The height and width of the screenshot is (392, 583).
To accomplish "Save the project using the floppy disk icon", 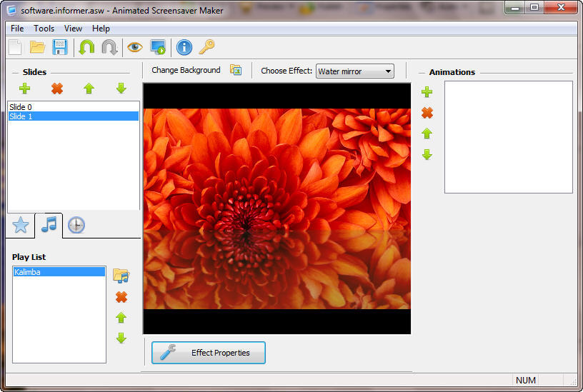I will tap(60, 48).
